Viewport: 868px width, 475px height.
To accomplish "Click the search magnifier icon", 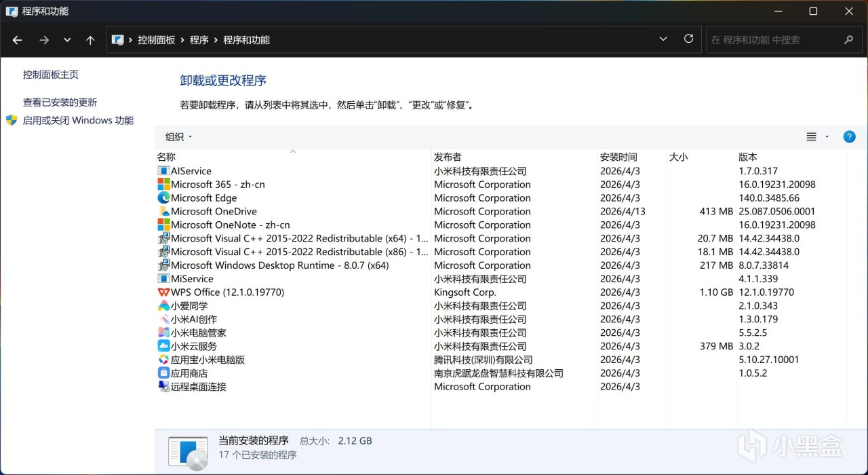I will [x=848, y=40].
